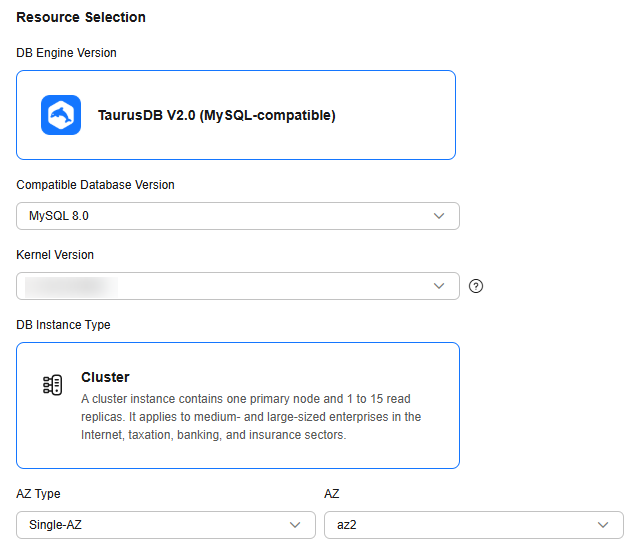
Task: Click the chevron arrow in Kernel Version field
Action: tap(439, 286)
